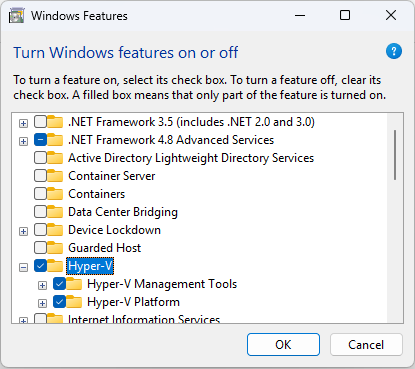Check the Device Lockdown checkbox
Screen dimensions: 415x369
coord(40,230)
